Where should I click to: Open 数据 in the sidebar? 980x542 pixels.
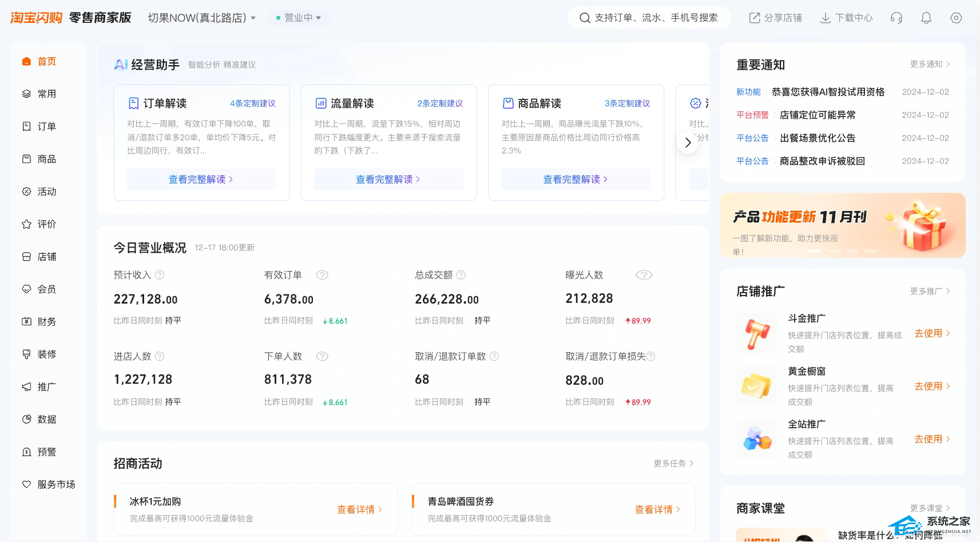48,420
